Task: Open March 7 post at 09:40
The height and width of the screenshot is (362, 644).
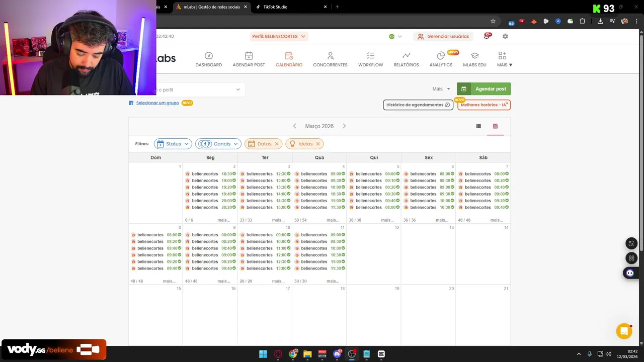Action: click(484, 207)
